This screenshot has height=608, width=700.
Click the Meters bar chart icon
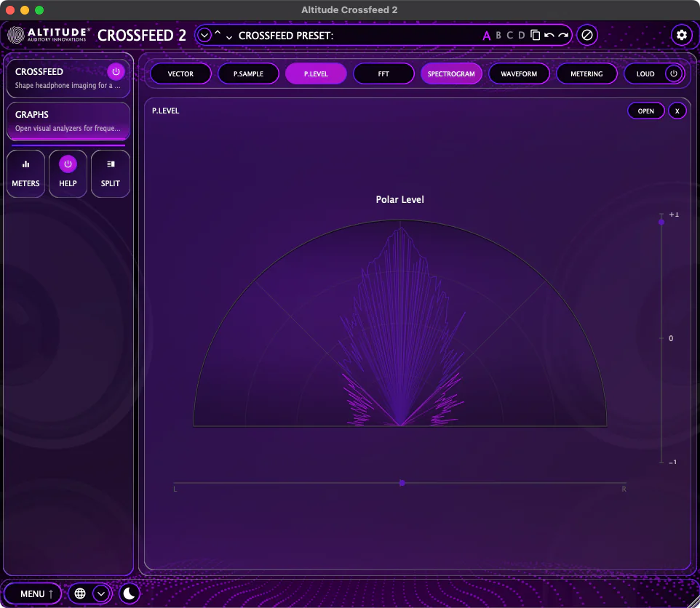click(26, 164)
